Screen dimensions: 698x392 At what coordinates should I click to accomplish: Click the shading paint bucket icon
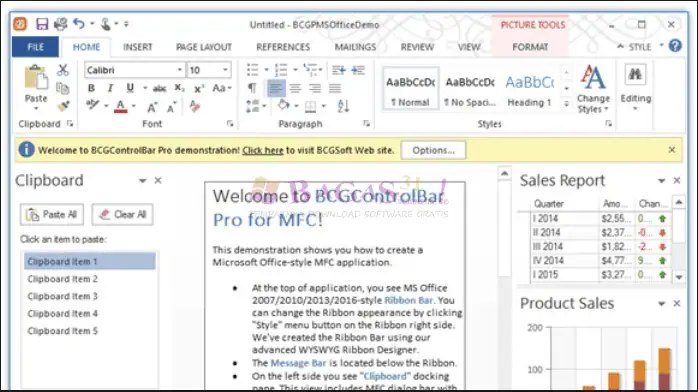coord(284,106)
